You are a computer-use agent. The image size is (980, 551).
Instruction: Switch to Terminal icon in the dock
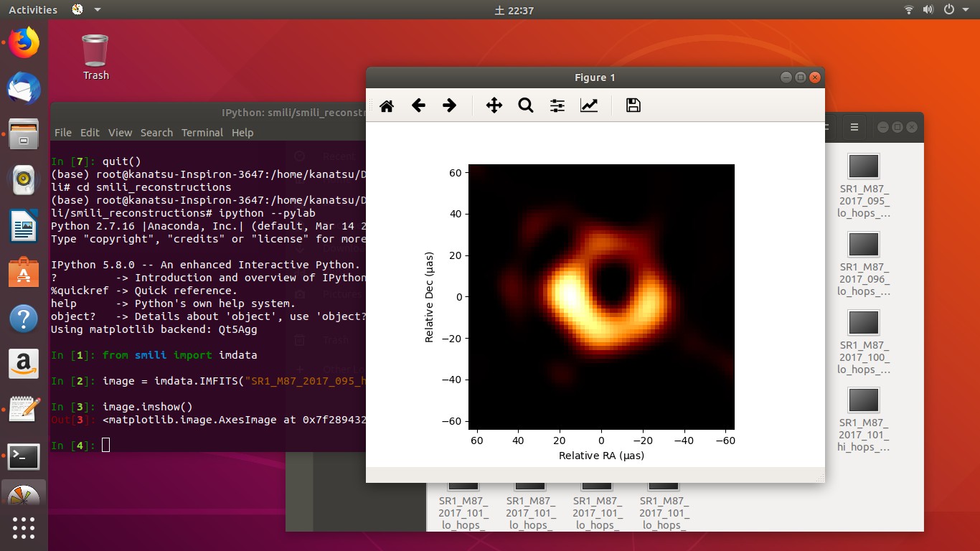(x=24, y=456)
